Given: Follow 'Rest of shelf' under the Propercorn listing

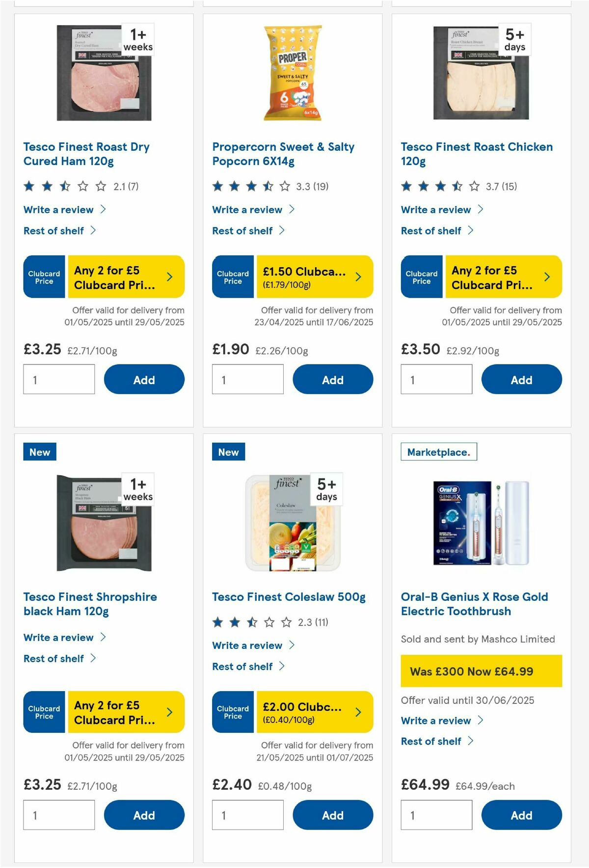Looking at the screenshot, I should click(x=242, y=230).
